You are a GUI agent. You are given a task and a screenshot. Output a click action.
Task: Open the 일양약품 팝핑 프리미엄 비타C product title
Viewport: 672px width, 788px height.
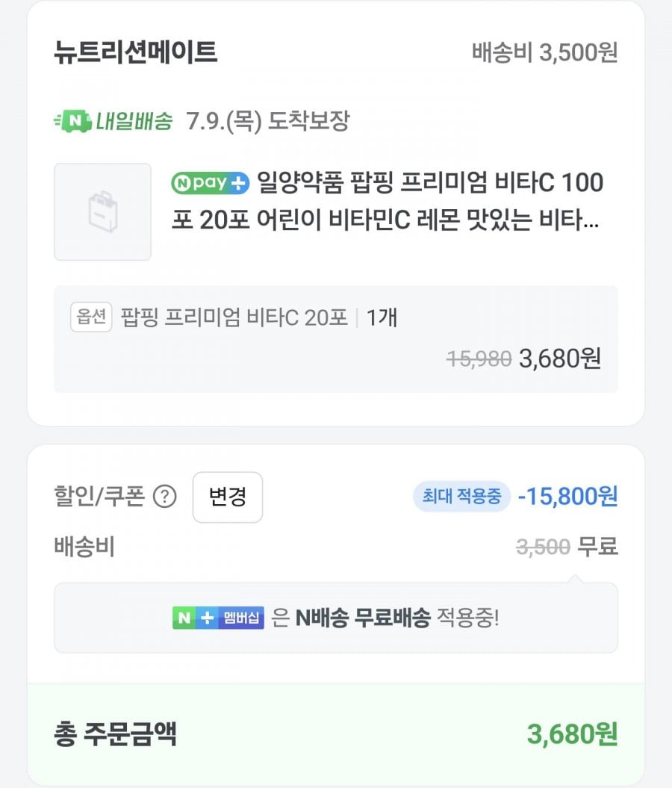tap(388, 201)
